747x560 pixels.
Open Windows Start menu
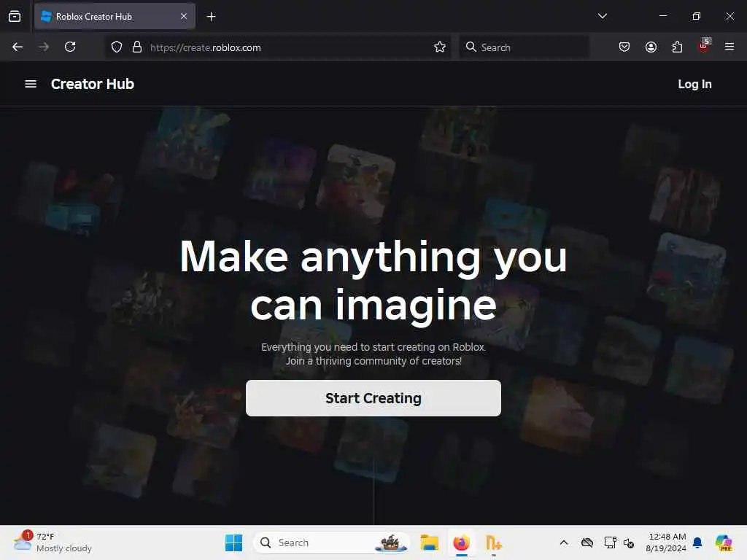click(x=234, y=542)
